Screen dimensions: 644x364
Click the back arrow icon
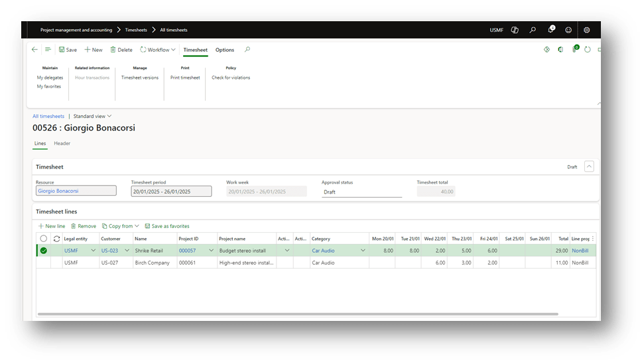click(x=34, y=50)
